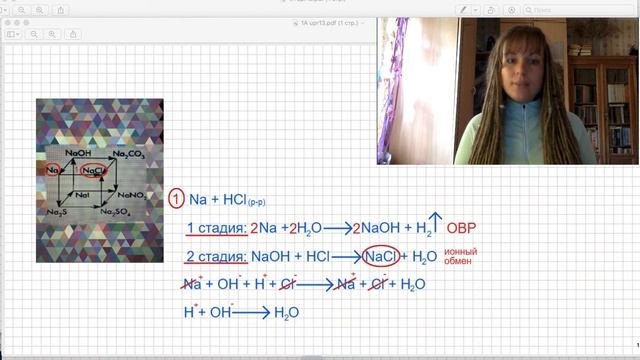Click the rotate icon in back window toolbar
This screenshot has height=360, width=640.
tap(491, 10)
